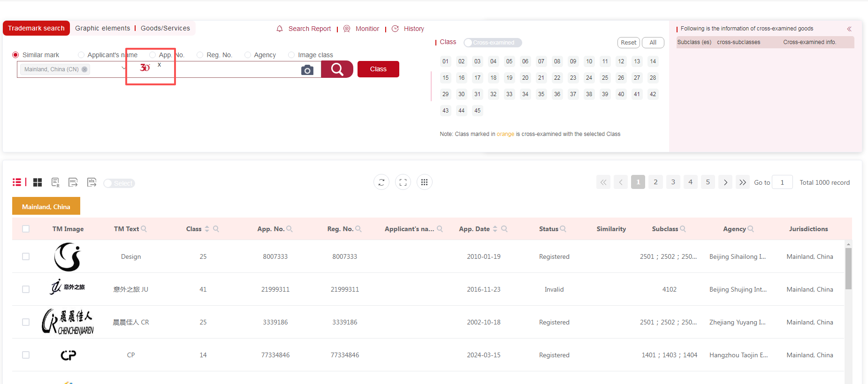
Task: Switch to Goods/Services tab
Action: tap(165, 28)
